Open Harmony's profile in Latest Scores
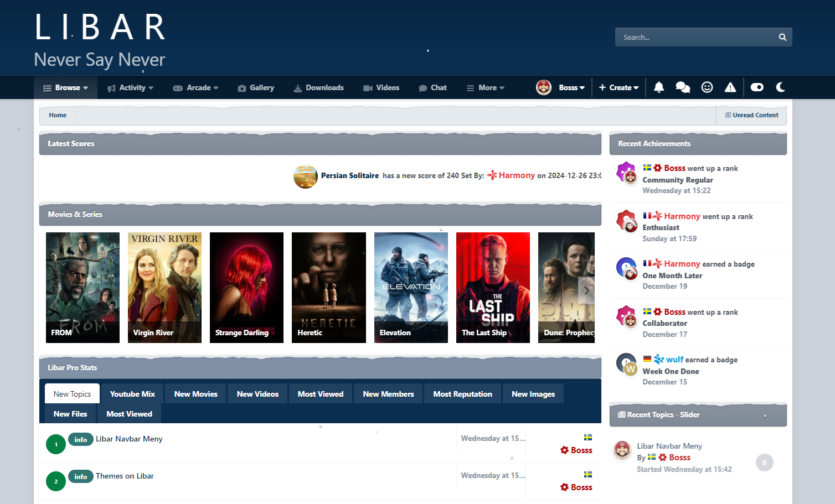The image size is (835, 504). coord(517,175)
